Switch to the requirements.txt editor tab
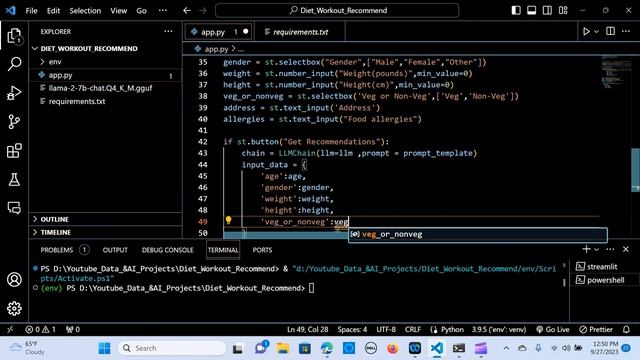This screenshot has width=640, height=360. [x=300, y=32]
